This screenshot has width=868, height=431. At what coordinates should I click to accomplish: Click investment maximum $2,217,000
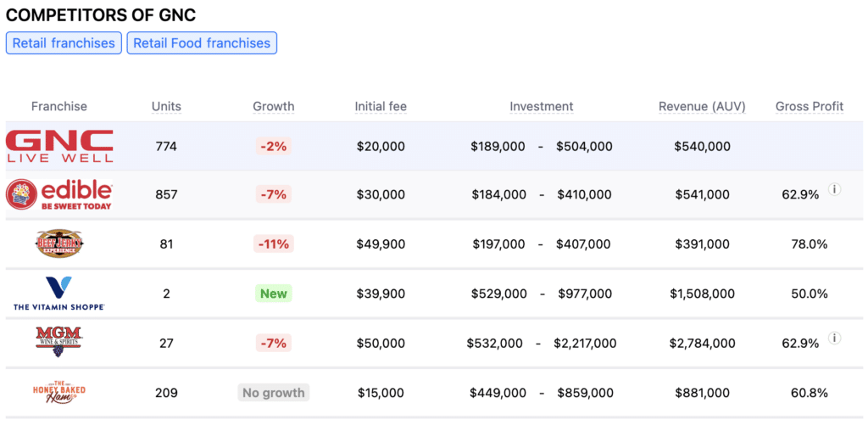click(585, 344)
